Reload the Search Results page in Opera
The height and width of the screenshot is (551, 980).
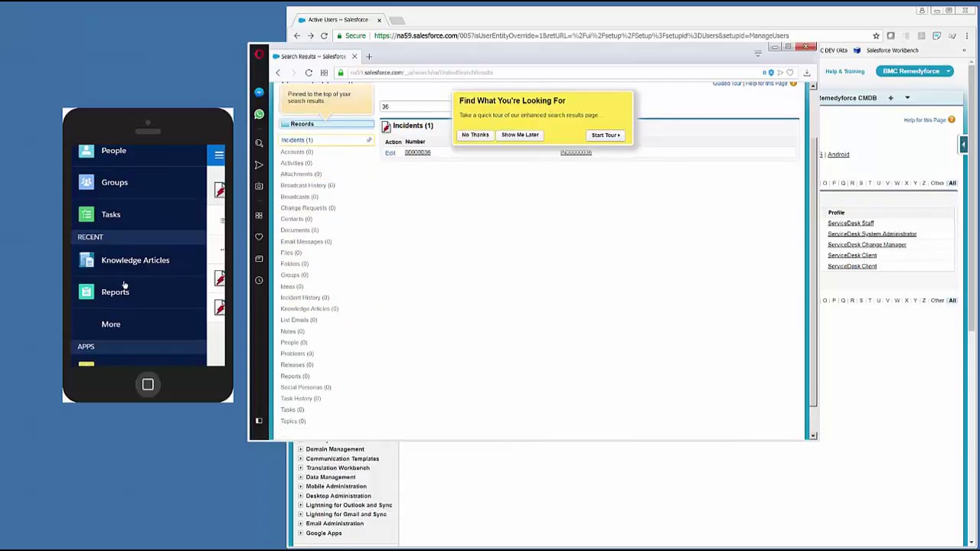[x=309, y=73]
